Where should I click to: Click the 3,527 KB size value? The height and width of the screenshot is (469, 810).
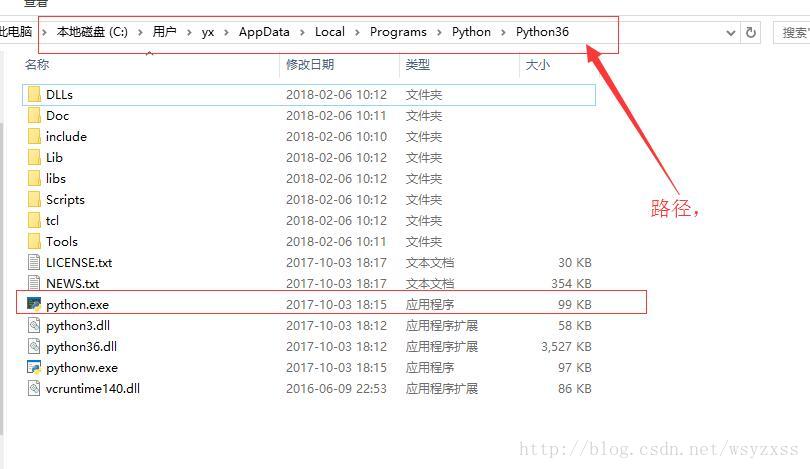566,347
